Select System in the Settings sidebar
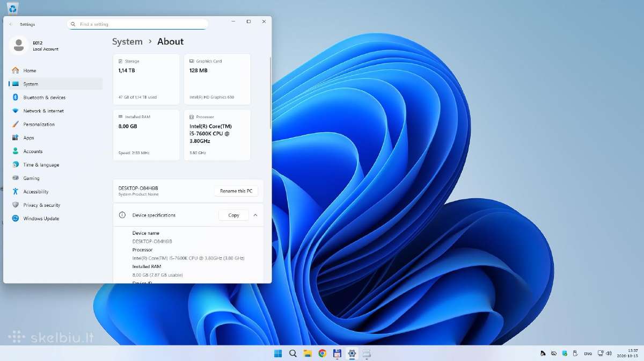644x361 pixels. (x=56, y=84)
